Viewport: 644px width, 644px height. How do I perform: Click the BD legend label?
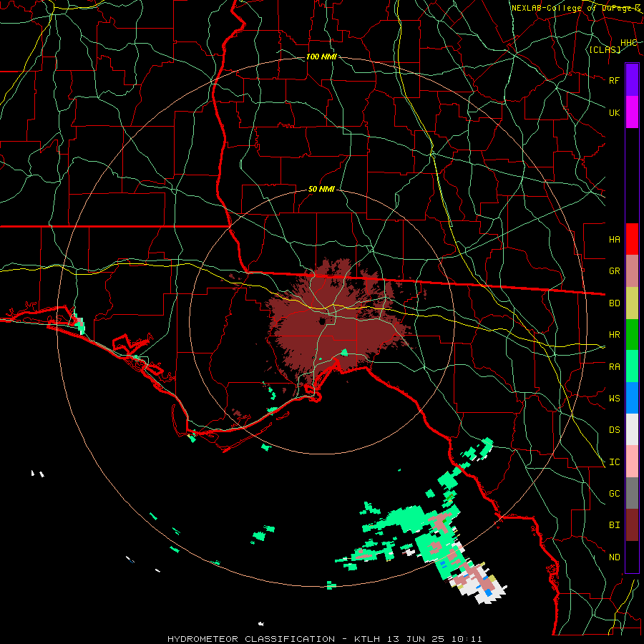point(614,303)
